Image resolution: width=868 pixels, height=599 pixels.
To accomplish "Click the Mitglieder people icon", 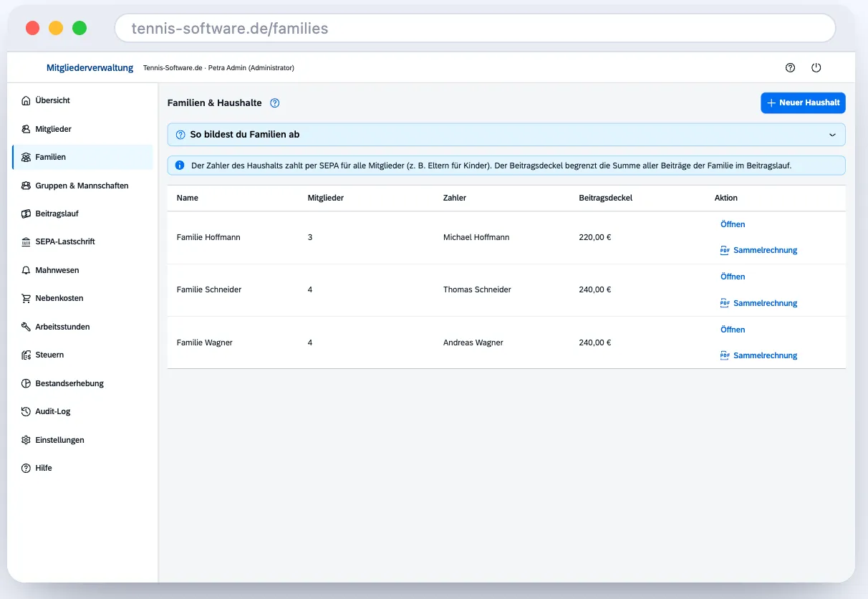I will (x=26, y=129).
